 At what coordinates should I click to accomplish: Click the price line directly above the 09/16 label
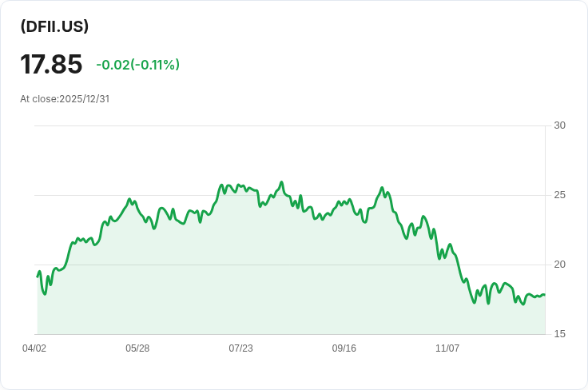pos(344,203)
